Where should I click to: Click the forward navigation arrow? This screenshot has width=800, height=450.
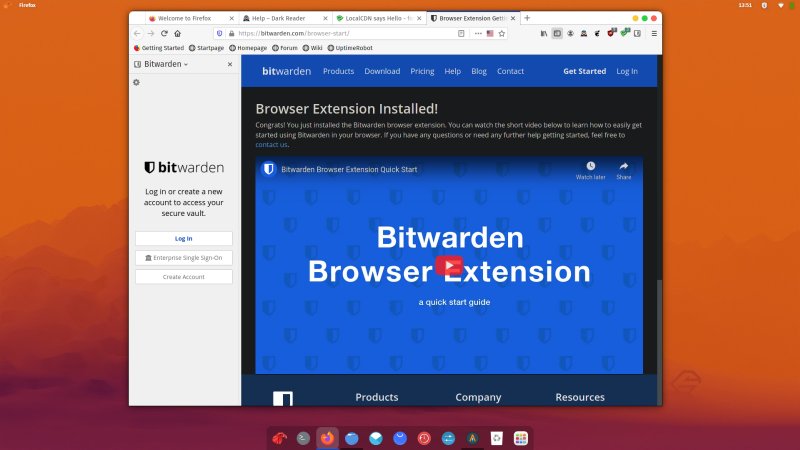pos(151,33)
